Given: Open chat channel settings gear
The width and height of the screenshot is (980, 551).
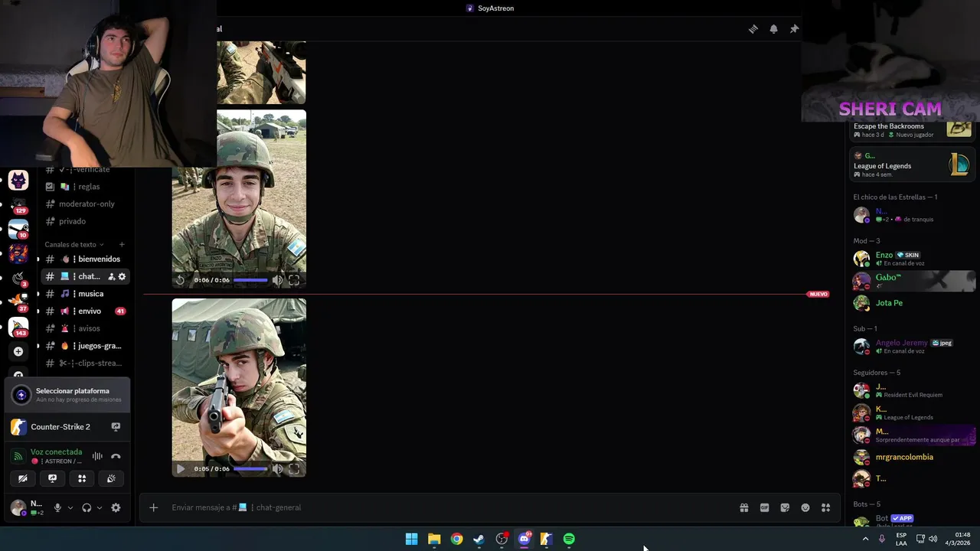Looking at the screenshot, I should (x=122, y=276).
